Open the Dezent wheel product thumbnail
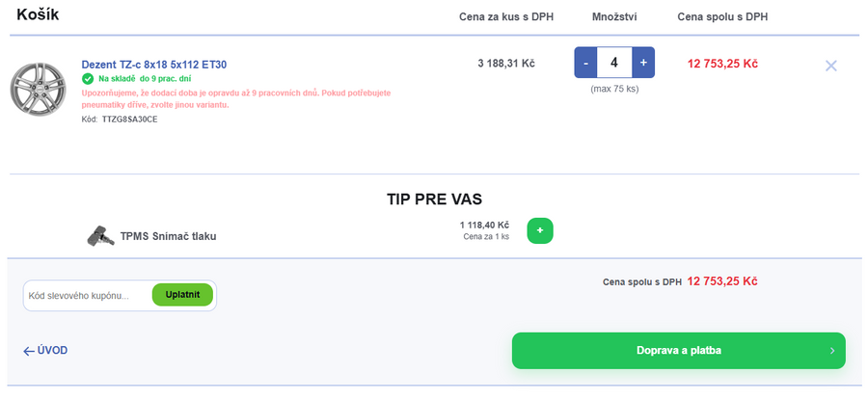Viewport: 868px width, 400px height. tap(37, 92)
